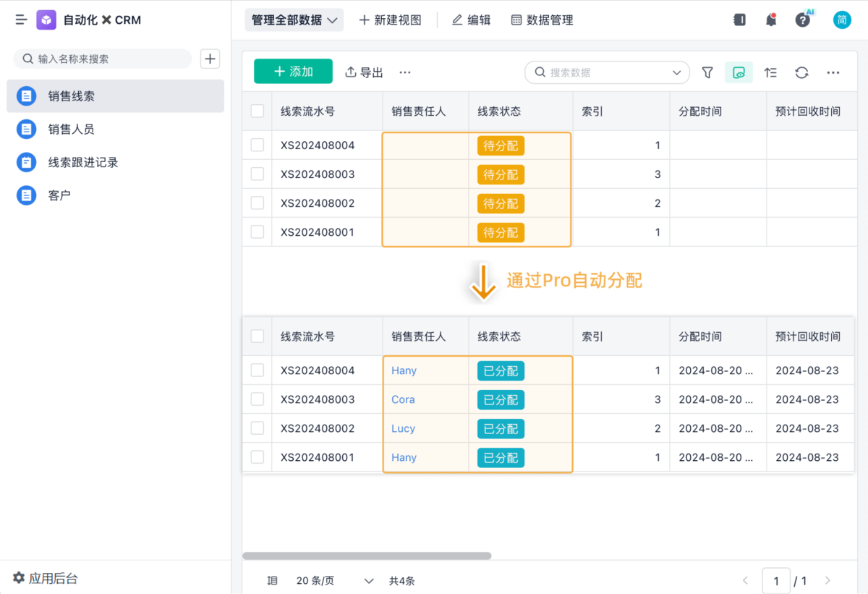Click the filter funnel icon
This screenshot has height=594, width=868.
tap(707, 72)
